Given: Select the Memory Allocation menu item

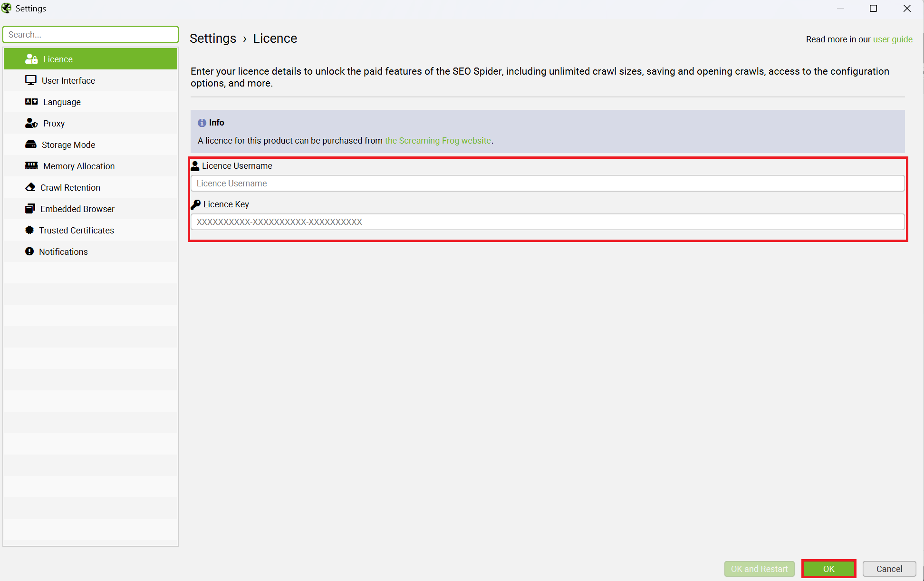Looking at the screenshot, I should click(x=79, y=166).
